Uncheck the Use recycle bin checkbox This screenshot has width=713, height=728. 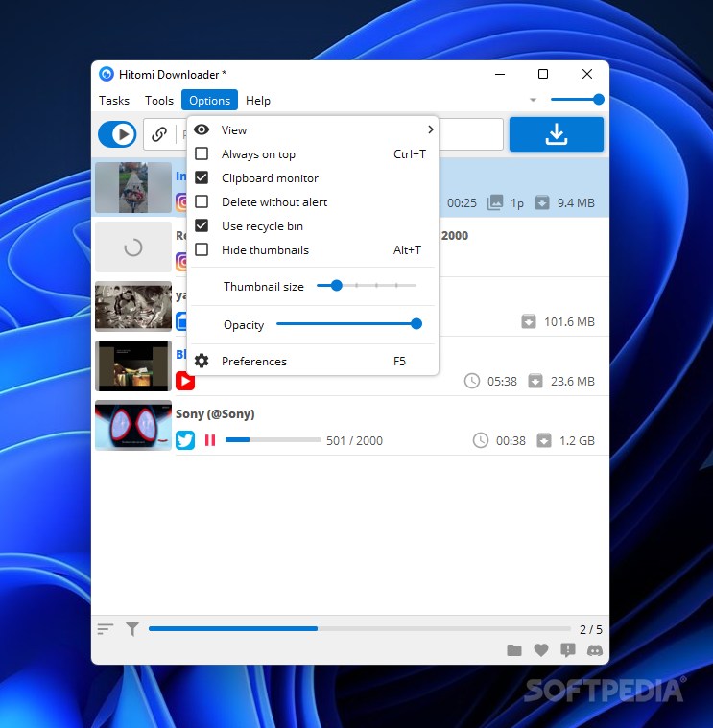pyautogui.click(x=202, y=225)
